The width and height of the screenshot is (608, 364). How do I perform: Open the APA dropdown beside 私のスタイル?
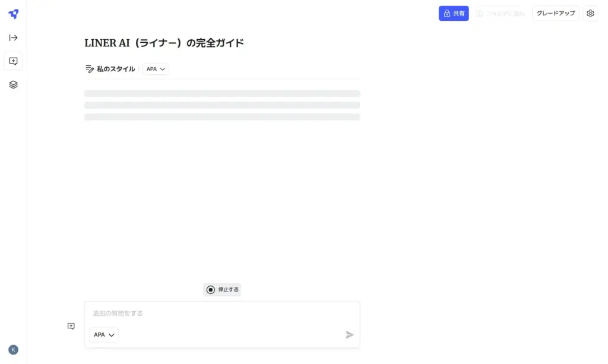[156, 69]
